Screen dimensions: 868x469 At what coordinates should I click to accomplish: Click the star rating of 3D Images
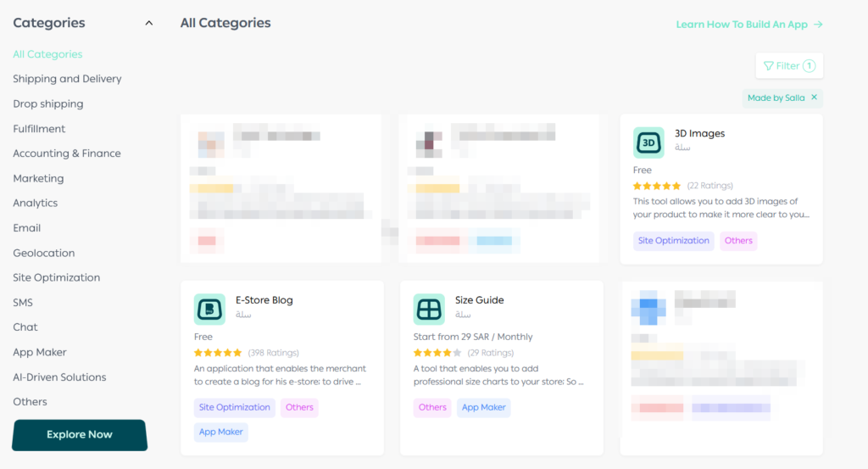pos(657,186)
